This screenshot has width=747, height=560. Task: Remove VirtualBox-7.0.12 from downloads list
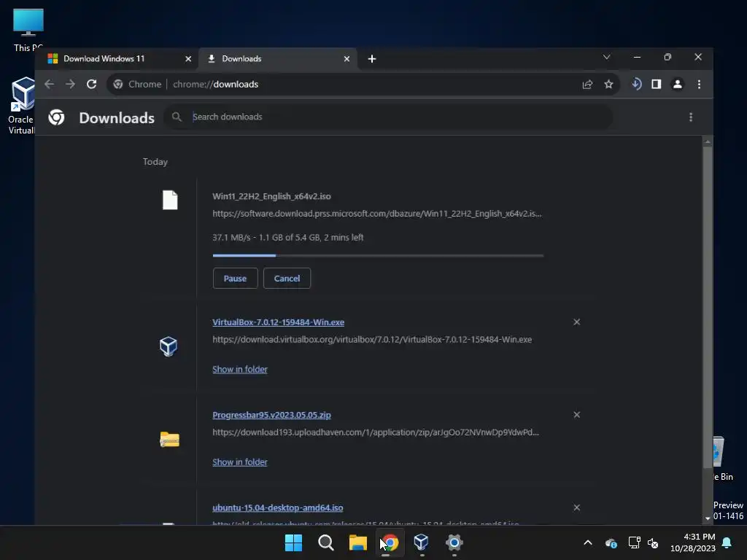coord(576,322)
